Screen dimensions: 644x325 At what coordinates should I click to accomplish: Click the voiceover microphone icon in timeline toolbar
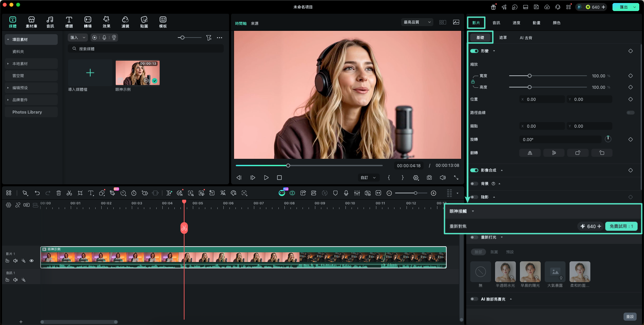click(346, 193)
